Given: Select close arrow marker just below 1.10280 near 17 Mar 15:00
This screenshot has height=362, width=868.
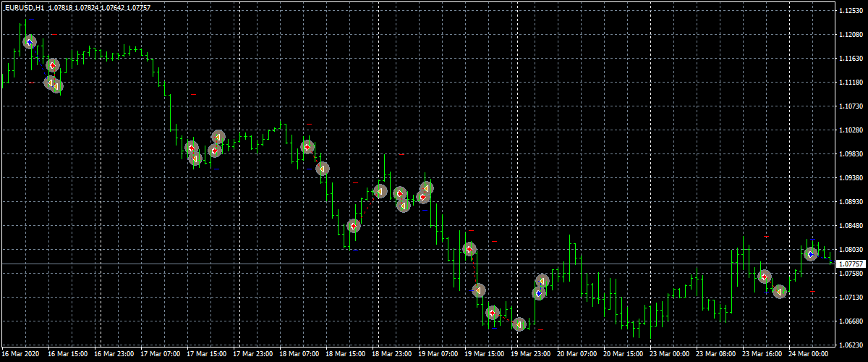Looking at the screenshot, I should (218, 137).
